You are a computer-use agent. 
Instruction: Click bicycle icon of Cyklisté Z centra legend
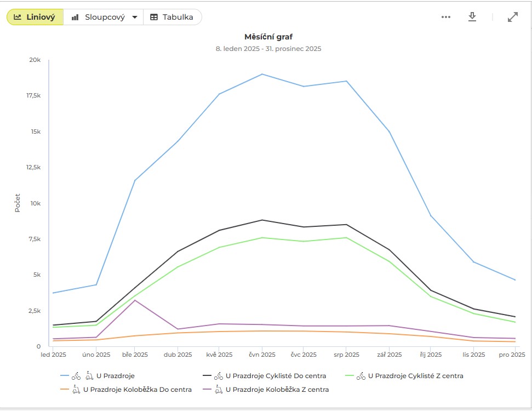(361, 376)
